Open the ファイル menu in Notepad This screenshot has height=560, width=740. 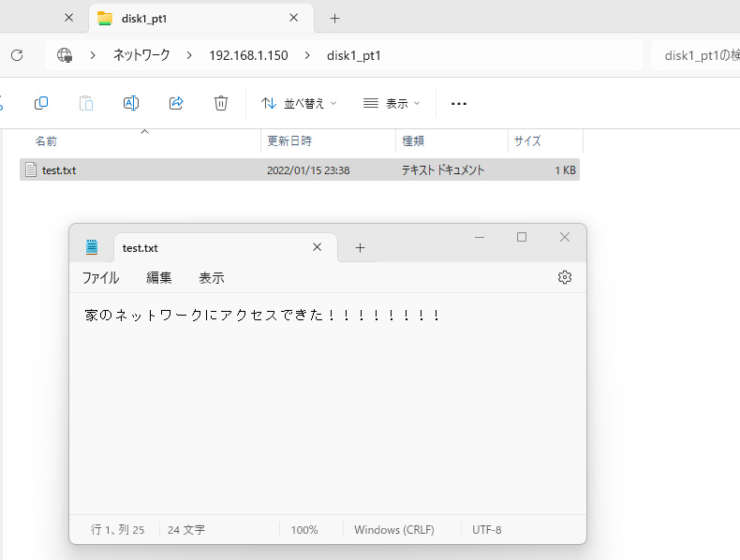coord(100,278)
